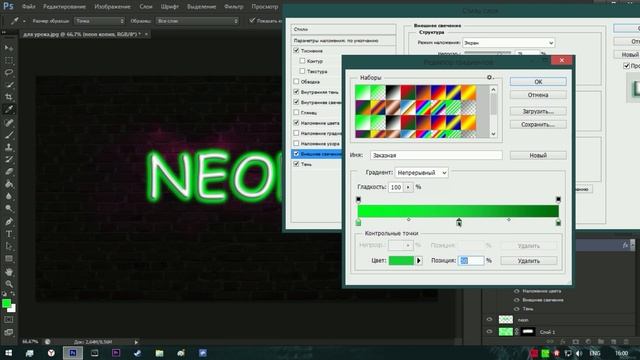Open the Цвет stop color arrow menu
Viewport: 640px width, 360px height.
(418, 260)
